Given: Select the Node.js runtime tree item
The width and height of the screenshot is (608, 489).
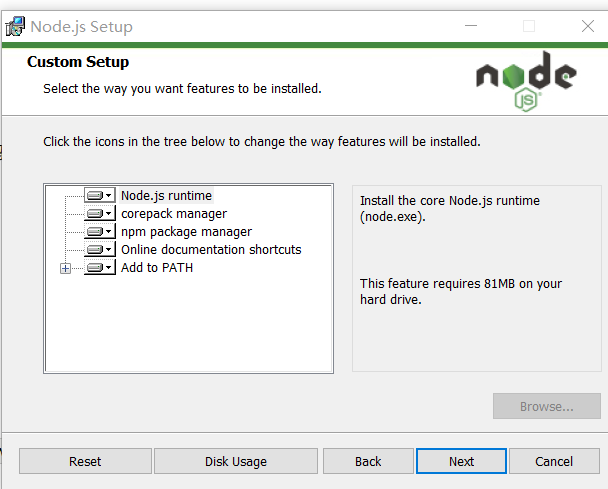Looking at the screenshot, I should (166, 195).
